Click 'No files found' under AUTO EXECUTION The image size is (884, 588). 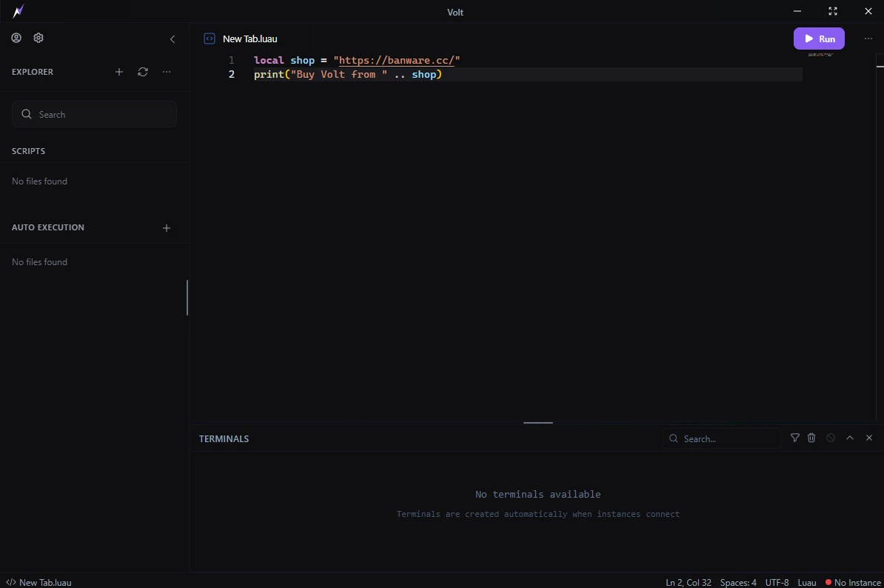point(39,261)
